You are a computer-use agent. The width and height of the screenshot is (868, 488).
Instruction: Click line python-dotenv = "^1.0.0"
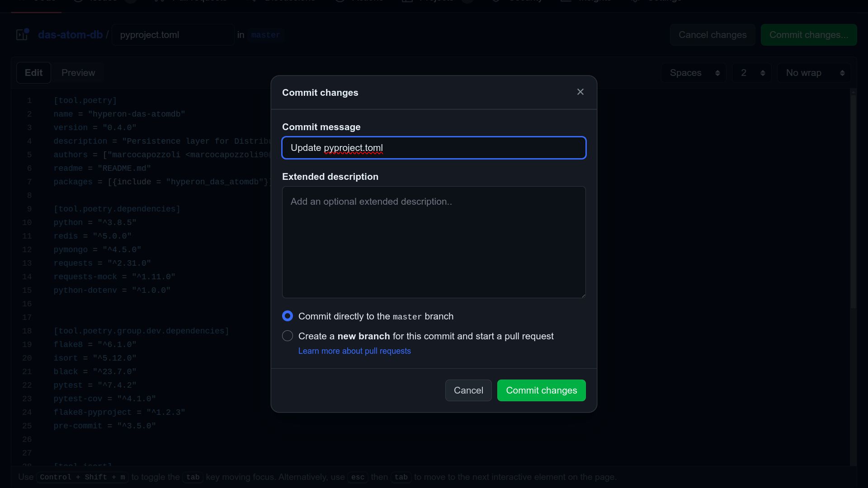tap(112, 291)
